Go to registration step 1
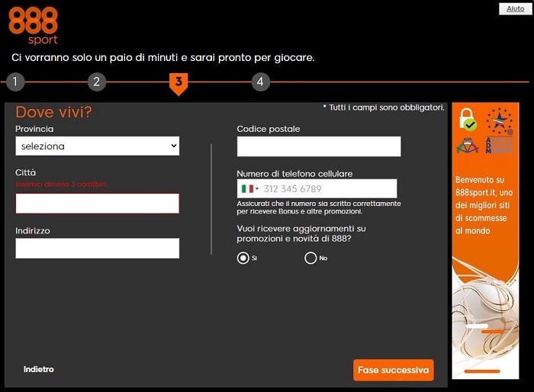The image size is (534, 392). point(15,82)
